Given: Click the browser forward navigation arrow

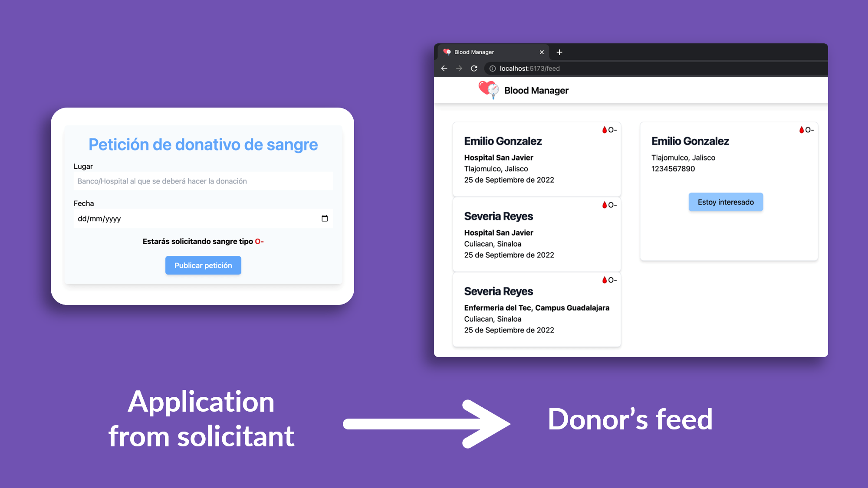Looking at the screenshot, I should (x=458, y=68).
